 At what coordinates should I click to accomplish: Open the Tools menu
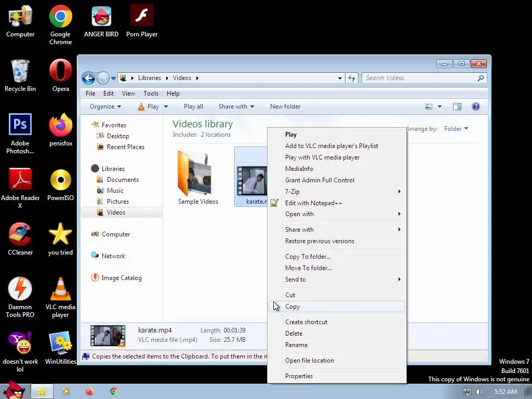(x=151, y=94)
